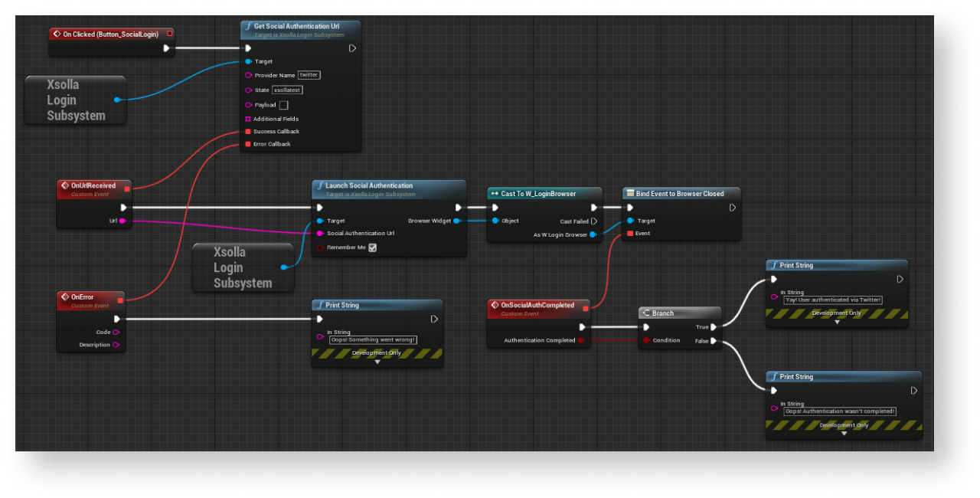The width and height of the screenshot is (980, 498).
Task: Toggle the Remember Me checkbox
Action: pyautogui.click(x=372, y=247)
